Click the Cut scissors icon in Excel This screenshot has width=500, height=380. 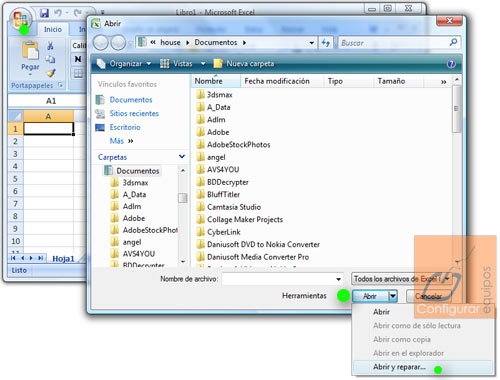pos(50,45)
